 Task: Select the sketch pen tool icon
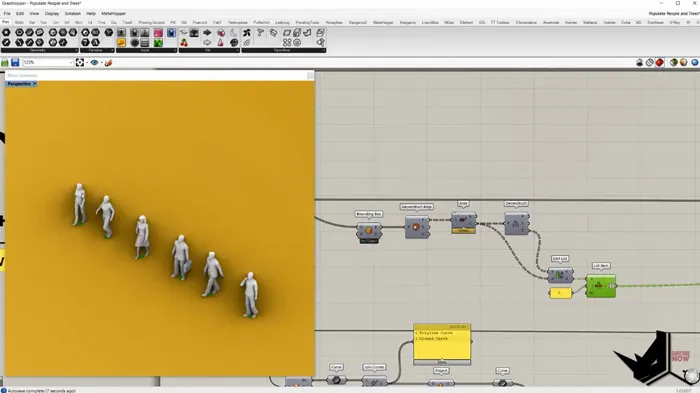[x=108, y=63]
